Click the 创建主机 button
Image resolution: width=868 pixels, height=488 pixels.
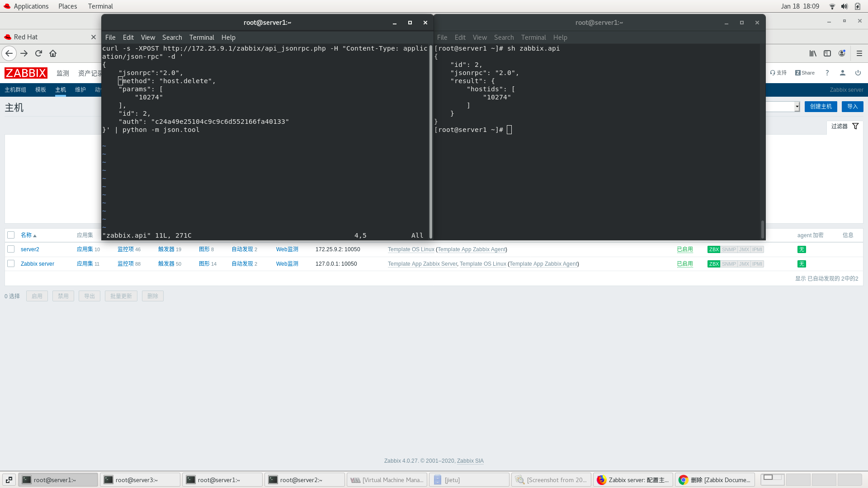click(x=821, y=107)
